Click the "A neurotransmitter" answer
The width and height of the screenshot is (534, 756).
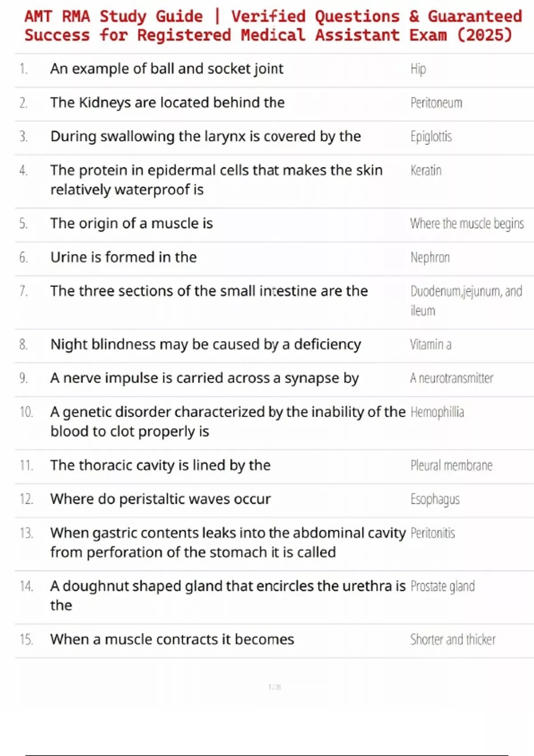point(451,378)
